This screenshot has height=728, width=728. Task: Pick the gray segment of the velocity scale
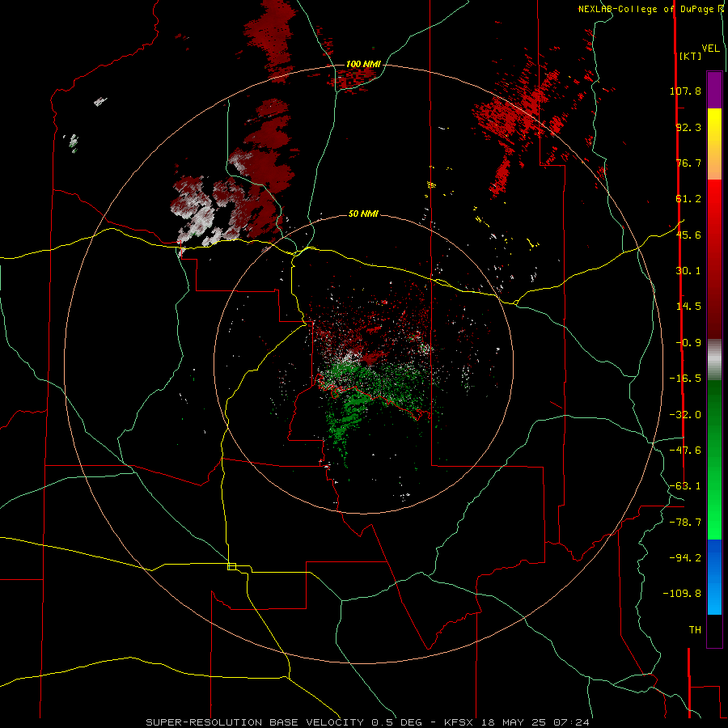pos(714,360)
